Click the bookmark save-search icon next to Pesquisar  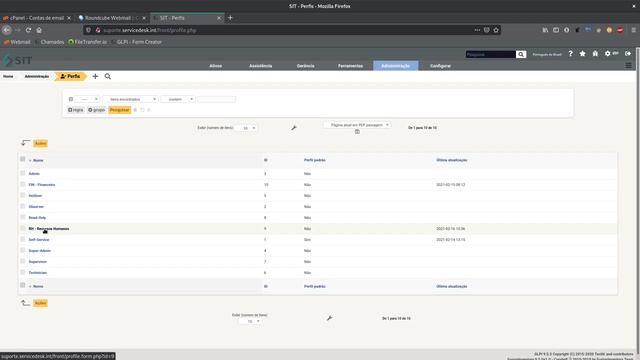pos(136,110)
